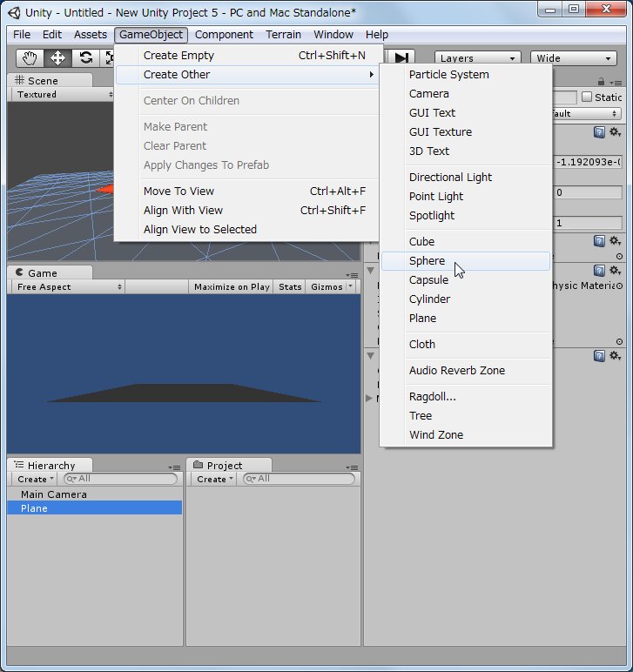Select Main Camera in Hierarchy

[54, 494]
